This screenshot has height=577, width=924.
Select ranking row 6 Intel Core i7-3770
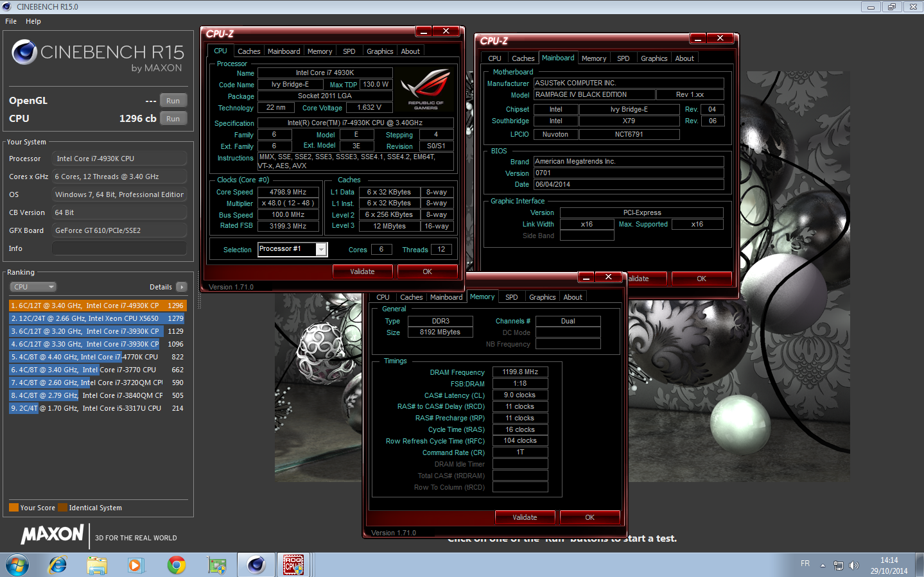coord(98,370)
